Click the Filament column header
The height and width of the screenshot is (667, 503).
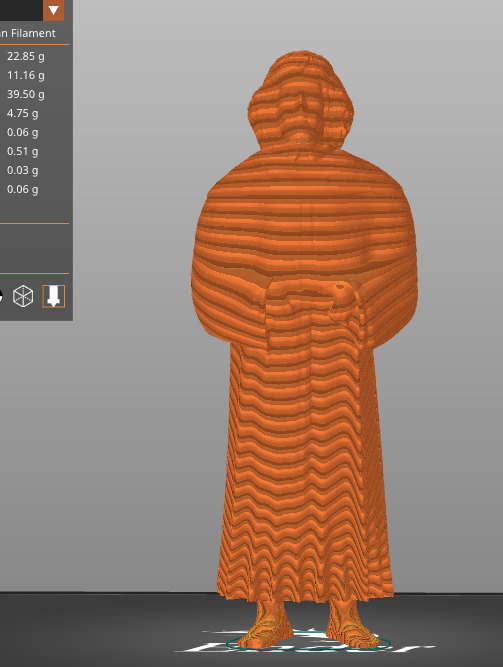click(34, 33)
